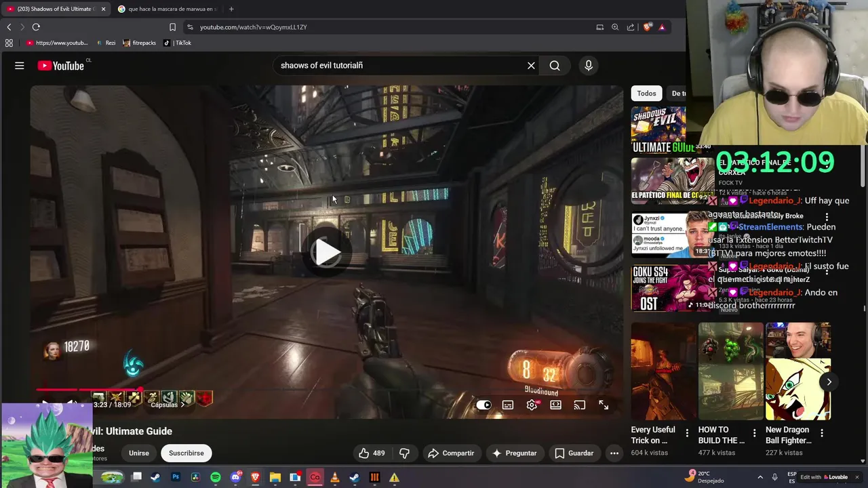
Task: Open the YouTube guide hamburger menu
Action: click(x=20, y=66)
